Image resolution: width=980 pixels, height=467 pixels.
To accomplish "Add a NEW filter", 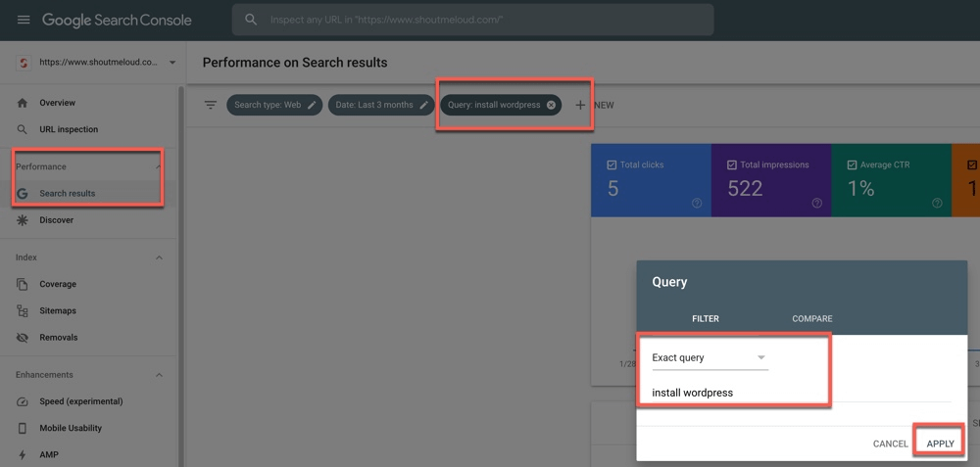I will [x=594, y=105].
